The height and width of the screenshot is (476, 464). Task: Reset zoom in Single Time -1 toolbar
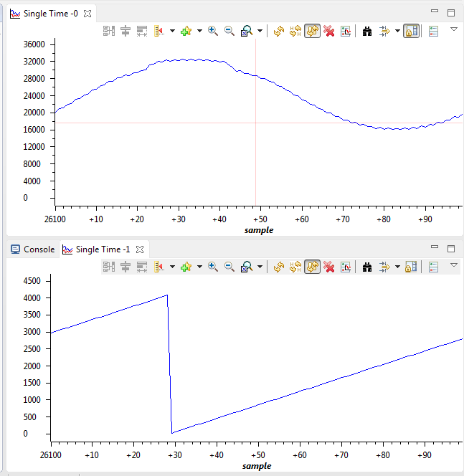pyautogui.click(x=247, y=267)
